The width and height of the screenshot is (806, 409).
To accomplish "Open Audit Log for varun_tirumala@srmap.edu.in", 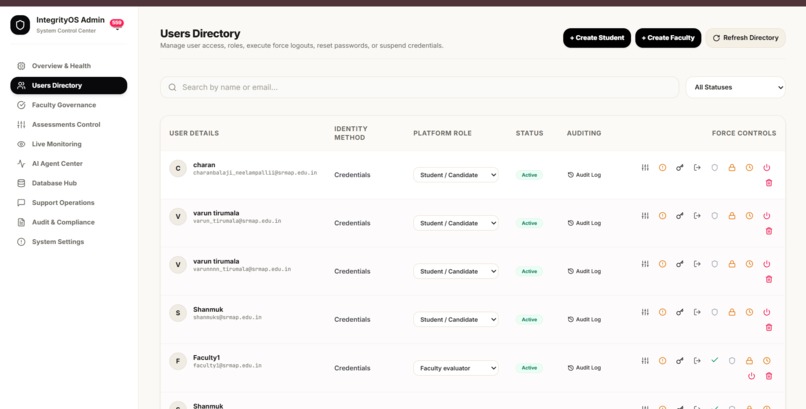I will [584, 223].
